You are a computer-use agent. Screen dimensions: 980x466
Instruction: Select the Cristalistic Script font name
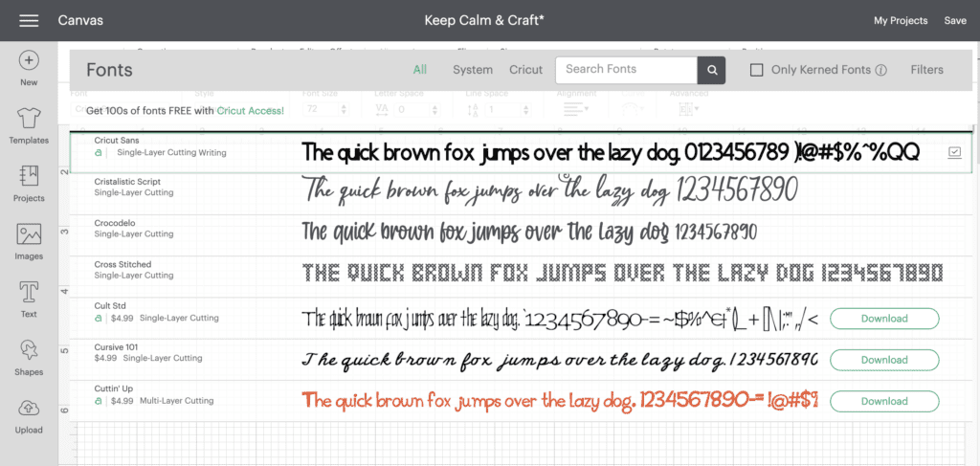[127, 182]
